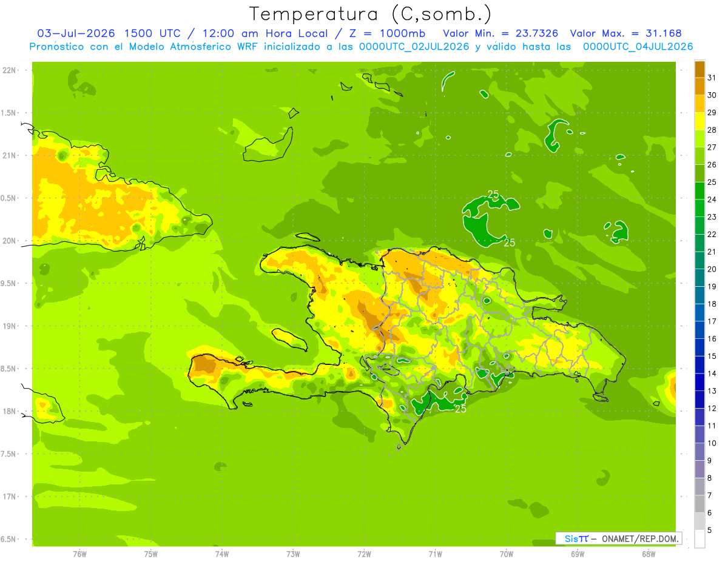
Task: Click the 21N latitude axis label
Action: pos(10,155)
